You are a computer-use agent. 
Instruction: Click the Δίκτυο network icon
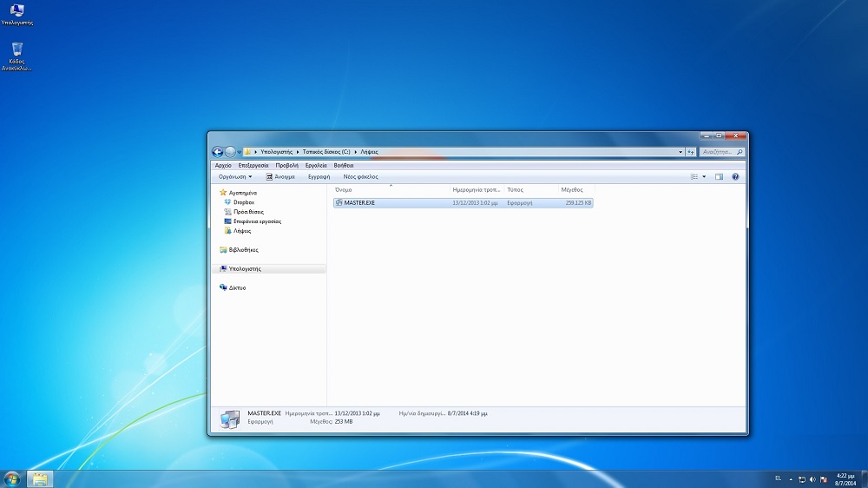click(223, 287)
